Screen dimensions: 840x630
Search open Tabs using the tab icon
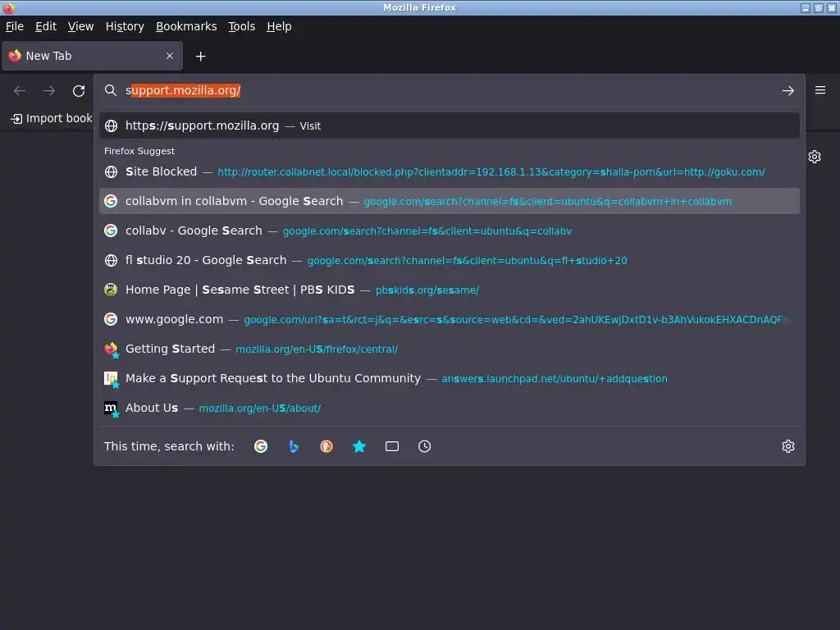click(x=392, y=446)
